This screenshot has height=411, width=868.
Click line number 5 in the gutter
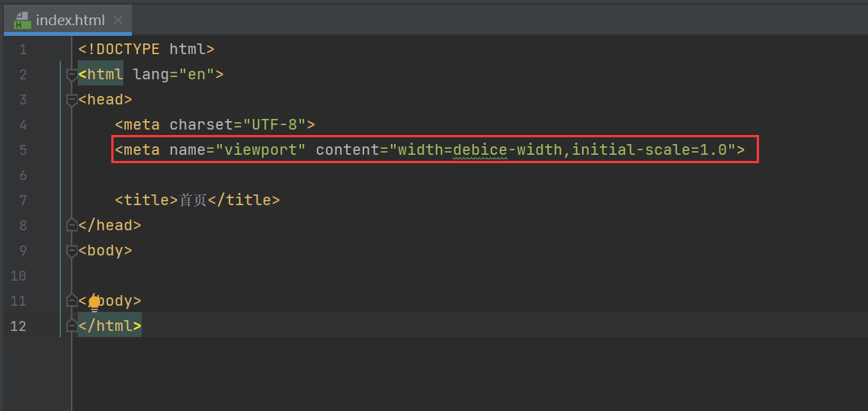click(23, 150)
